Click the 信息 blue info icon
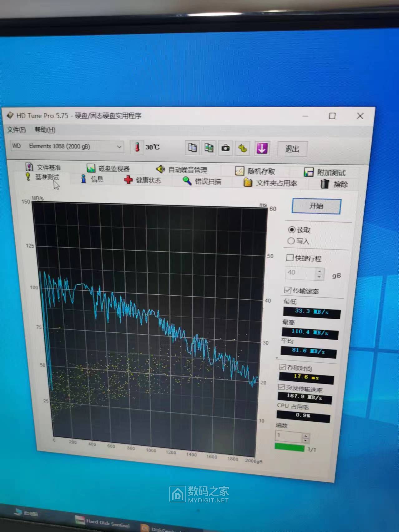This screenshot has width=399, height=532. tap(83, 179)
